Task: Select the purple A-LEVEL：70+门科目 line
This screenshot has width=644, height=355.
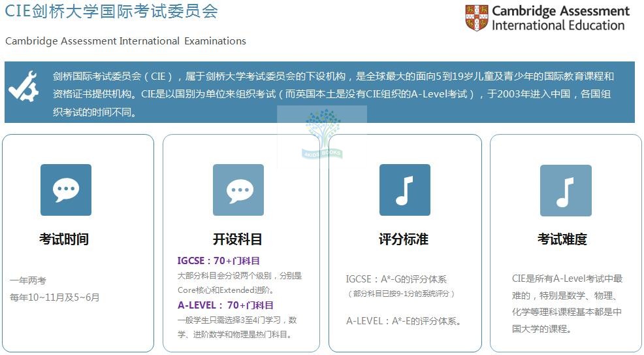Action: [x=225, y=305]
